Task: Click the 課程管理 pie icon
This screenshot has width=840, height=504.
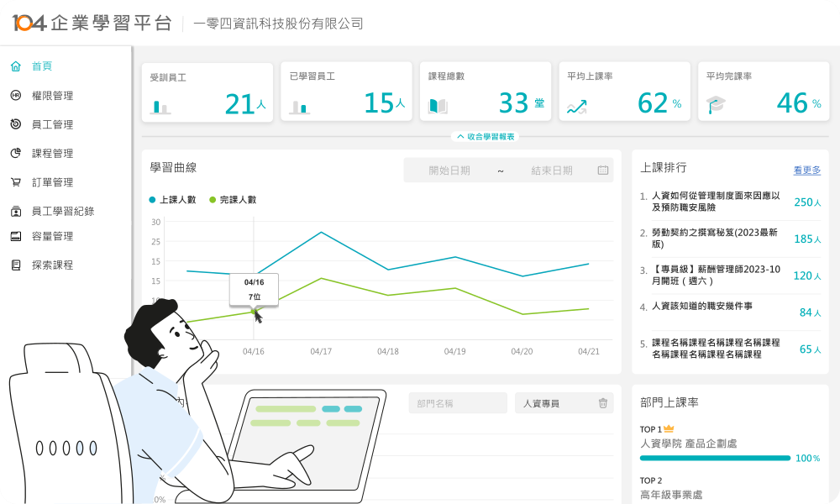Action: (15, 153)
